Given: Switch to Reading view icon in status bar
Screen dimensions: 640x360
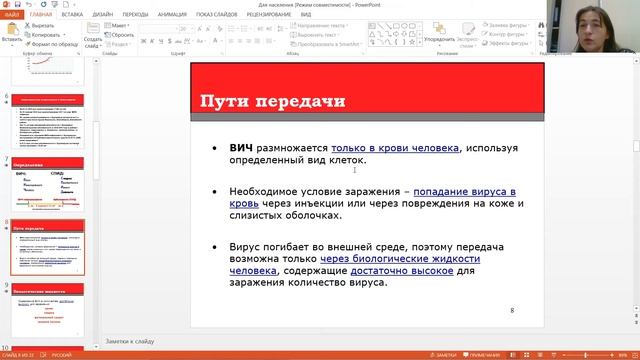Looking at the screenshot, I should 540,355.
